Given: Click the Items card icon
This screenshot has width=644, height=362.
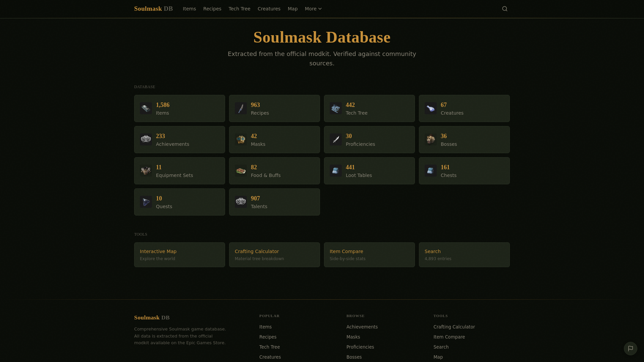Looking at the screenshot, I should pos(146,108).
